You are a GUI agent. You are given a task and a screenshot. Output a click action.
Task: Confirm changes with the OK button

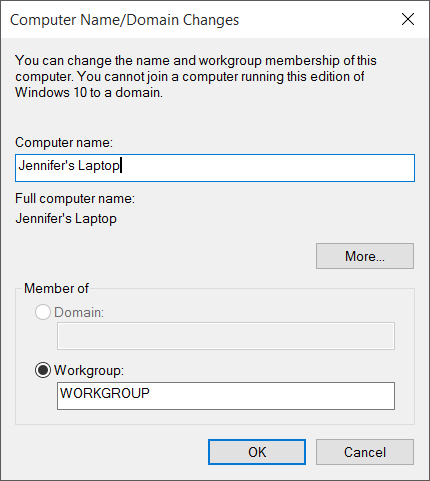point(257,452)
